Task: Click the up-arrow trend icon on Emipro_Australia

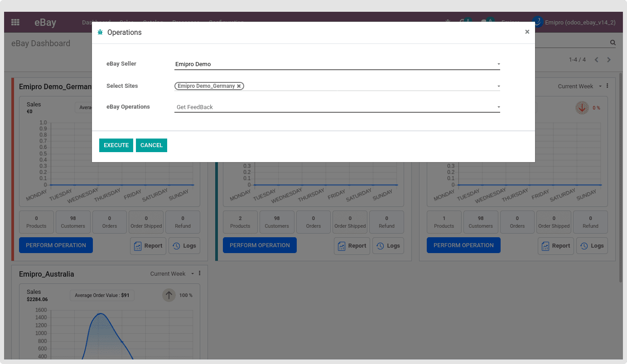Action: 169,295
